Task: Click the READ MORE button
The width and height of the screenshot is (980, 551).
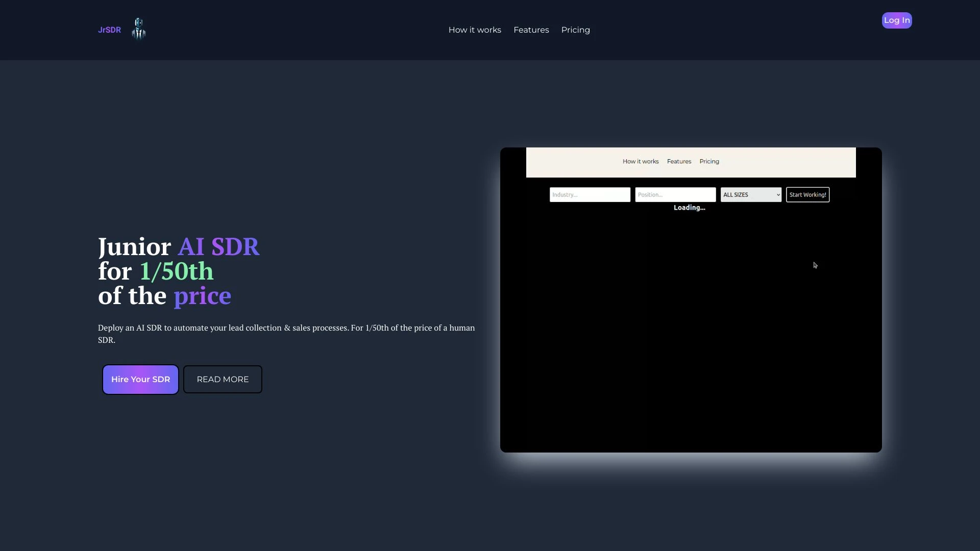Action: (222, 379)
